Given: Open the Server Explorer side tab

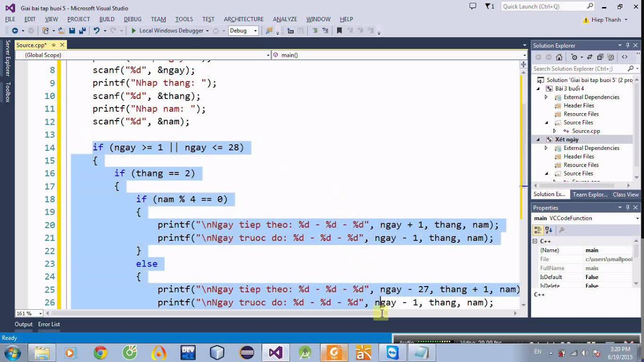Looking at the screenshot, I should tap(8, 58).
